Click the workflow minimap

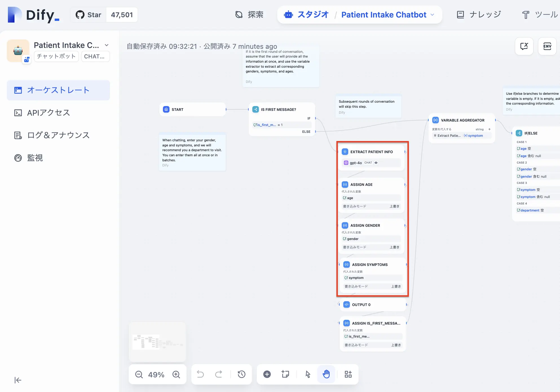point(157,342)
